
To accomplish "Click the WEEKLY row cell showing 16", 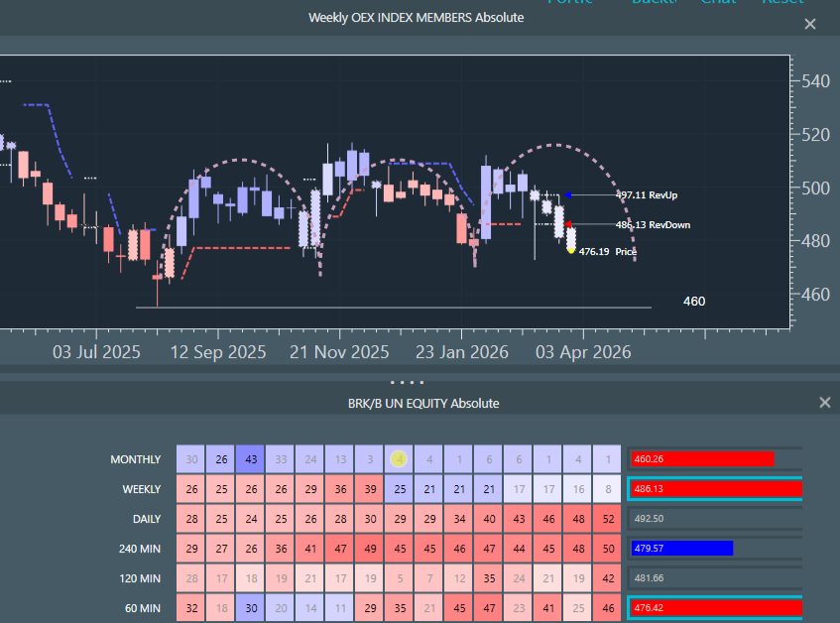I will [578, 489].
